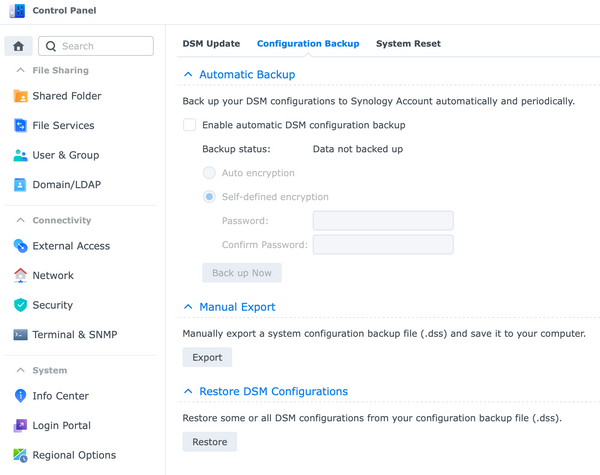The height and width of the screenshot is (475, 600).
Task: Open Terminal & SNMP icon
Action: [x=20, y=335]
